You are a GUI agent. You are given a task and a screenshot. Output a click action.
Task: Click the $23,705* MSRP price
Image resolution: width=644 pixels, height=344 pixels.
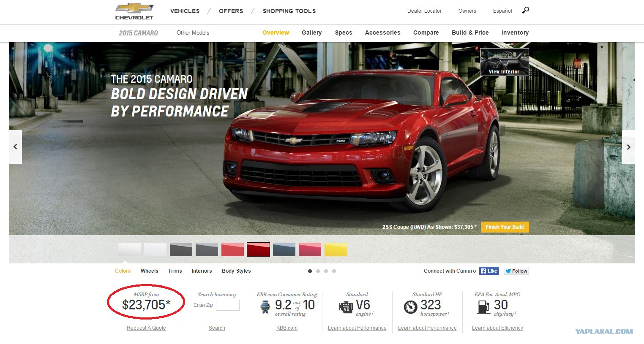[146, 305]
